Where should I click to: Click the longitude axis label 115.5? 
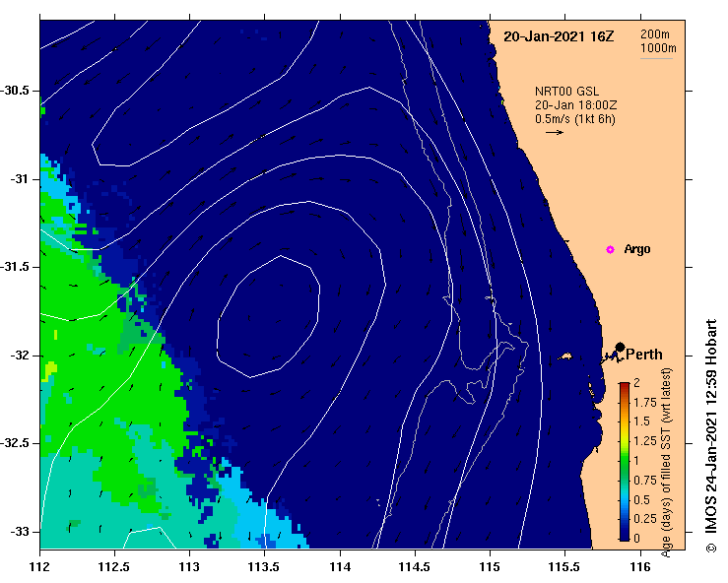tap(565, 567)
